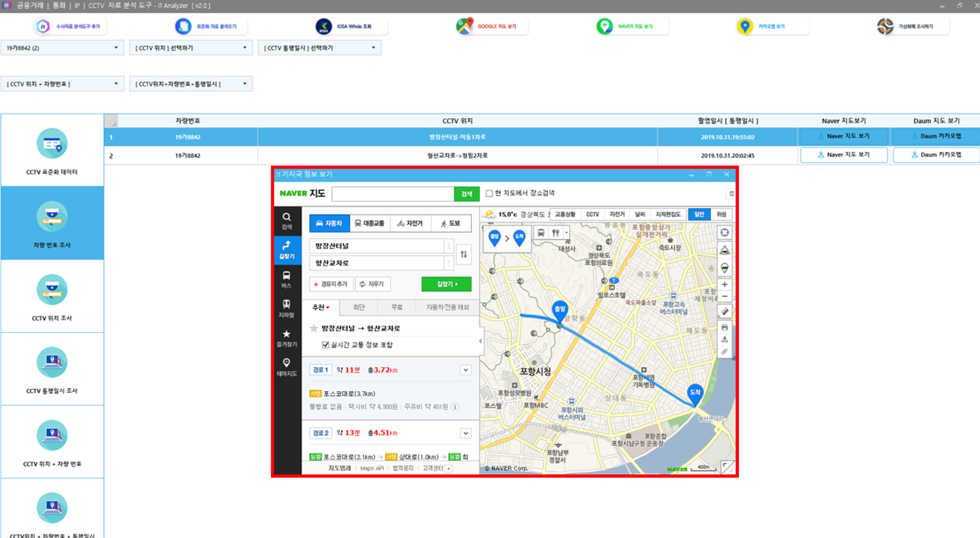Screen dimensions: 980x538
Task: Select 차량 번호 조사 in the sidebar
Action: point(52,223)
